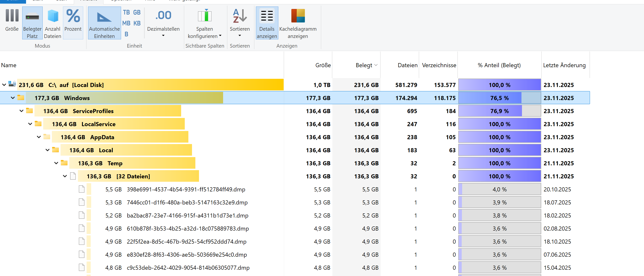The image size is (644, 276).
Task: Set the unit to TB
Action: (x=126, y=12)
